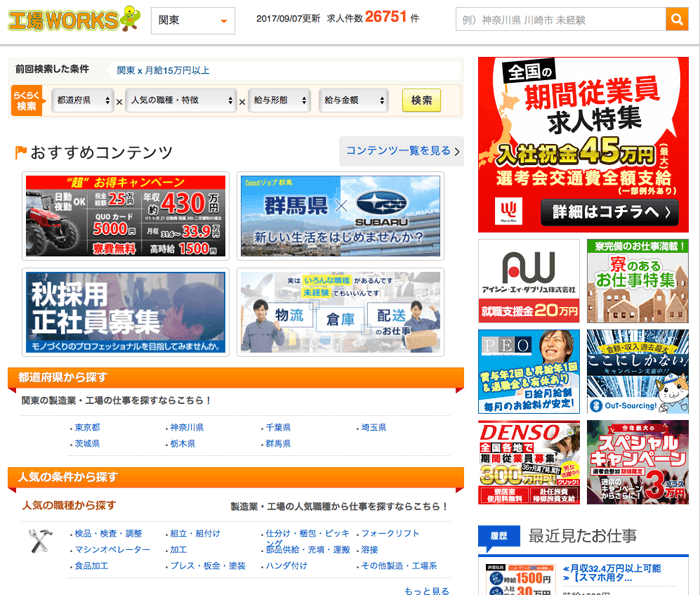Viewport: 700px width, 595px height.
Task: Open previous search 関東 x 月給15万円以上
Action: pos(163,71)
